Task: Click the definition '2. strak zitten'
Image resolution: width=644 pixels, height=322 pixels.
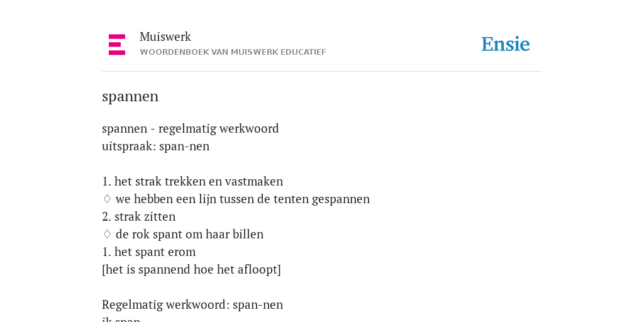Action: (139, 216)
